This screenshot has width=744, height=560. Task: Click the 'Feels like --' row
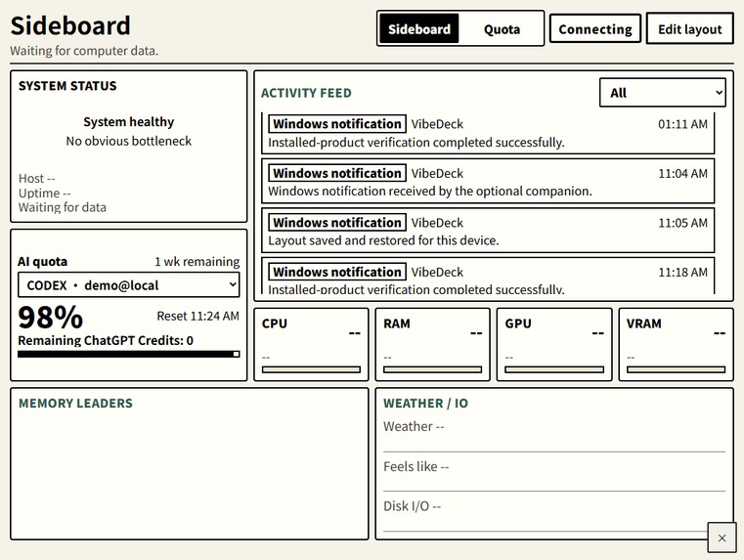click(554, 472)
